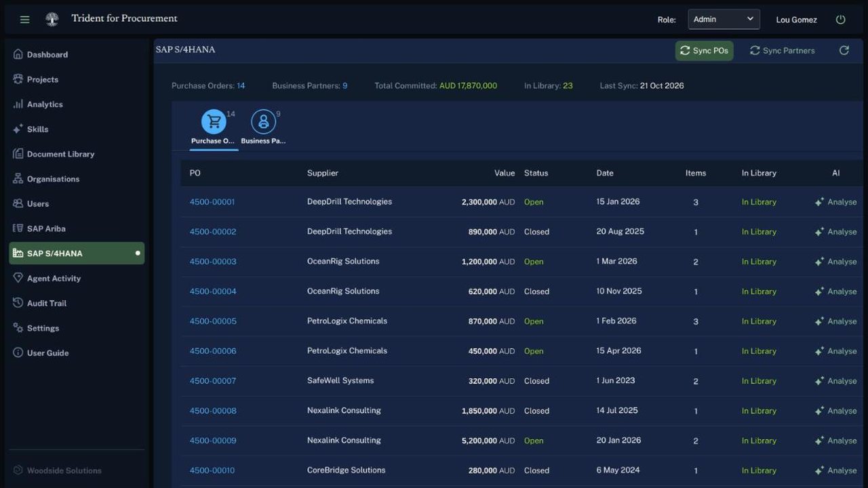Screen dimensions: 868x488
Task: Open the hamburger navigation menu
Action: point(25,20)
